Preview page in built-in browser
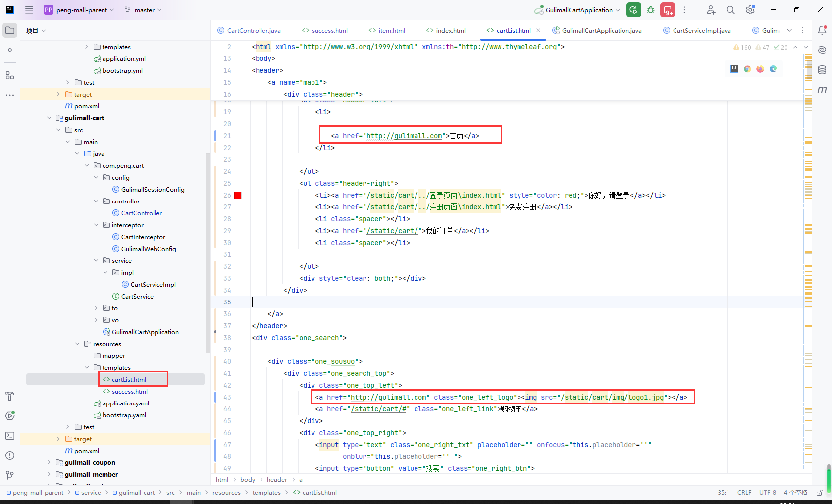Screen dimensions: 832x504 click(734, 69)
